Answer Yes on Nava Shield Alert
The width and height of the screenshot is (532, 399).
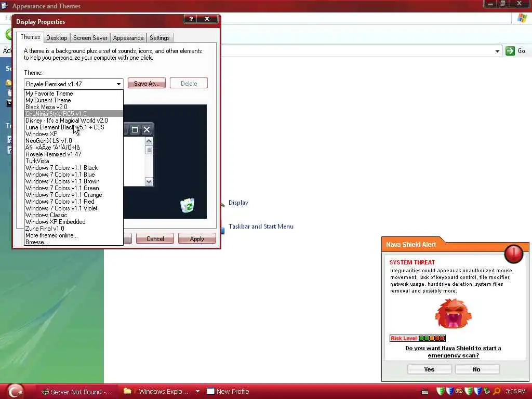point(429,369)
